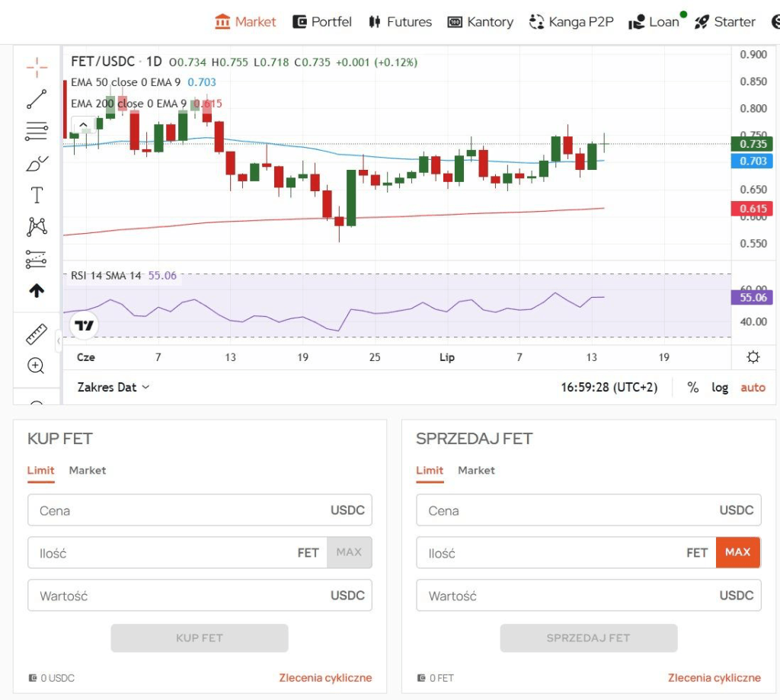Screen dimensions: 780x700
Task: Click the Cena field in KUP FET
Action: (175, 510)
